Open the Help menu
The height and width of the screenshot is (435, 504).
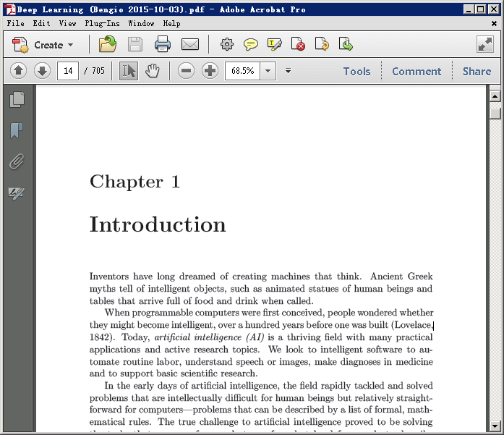(x=171, y=23)
